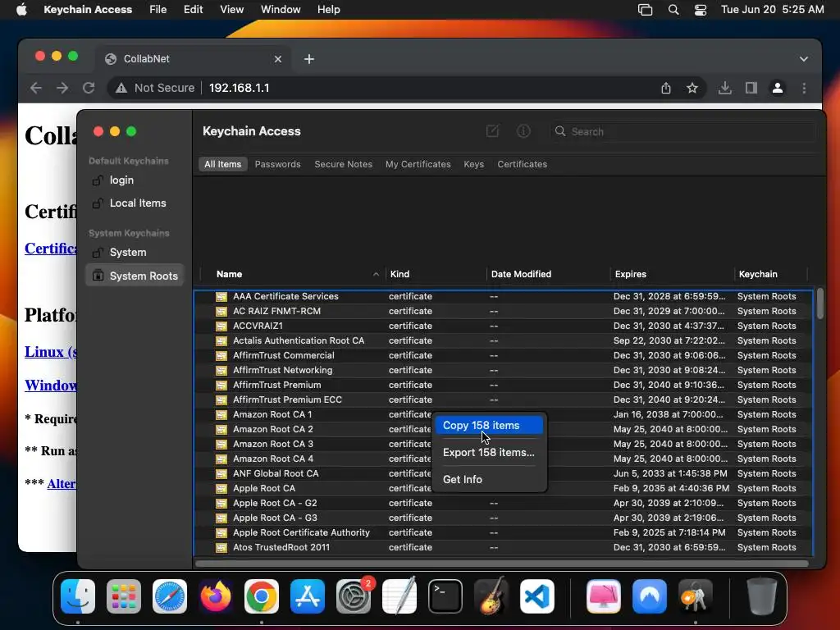Open System Settings from the Dock
This screenshot has height=630, width=840.
click(x=354, y=596)
